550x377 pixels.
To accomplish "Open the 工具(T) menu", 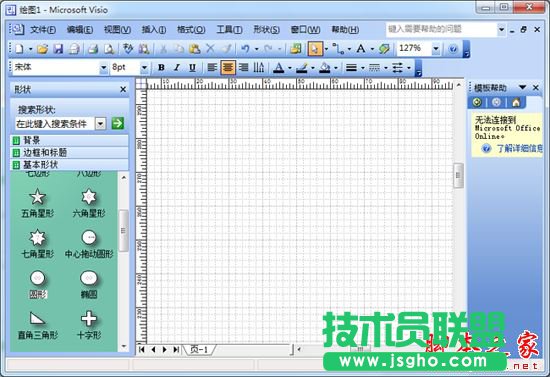I will 229,30.
